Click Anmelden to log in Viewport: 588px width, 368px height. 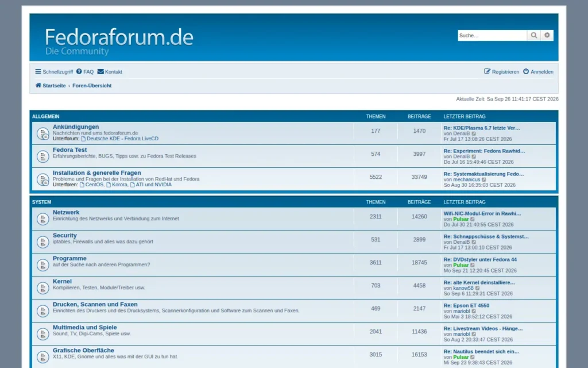(x=538, y=72)
